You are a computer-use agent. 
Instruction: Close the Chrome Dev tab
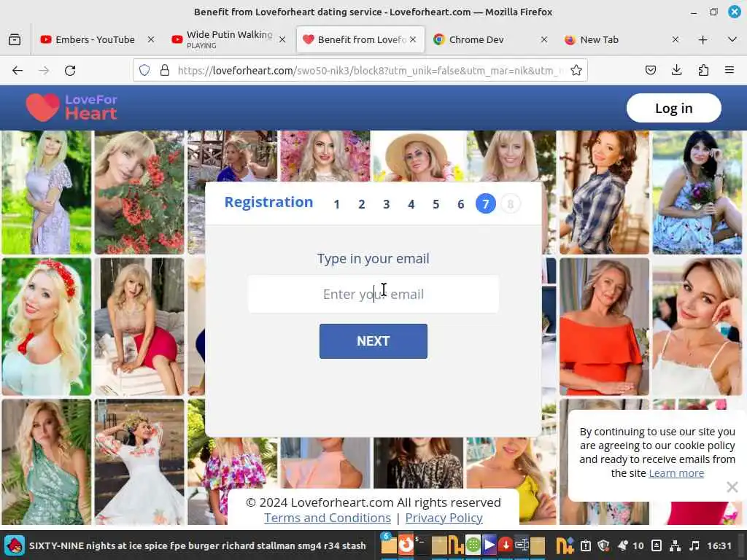coord(544,39)
